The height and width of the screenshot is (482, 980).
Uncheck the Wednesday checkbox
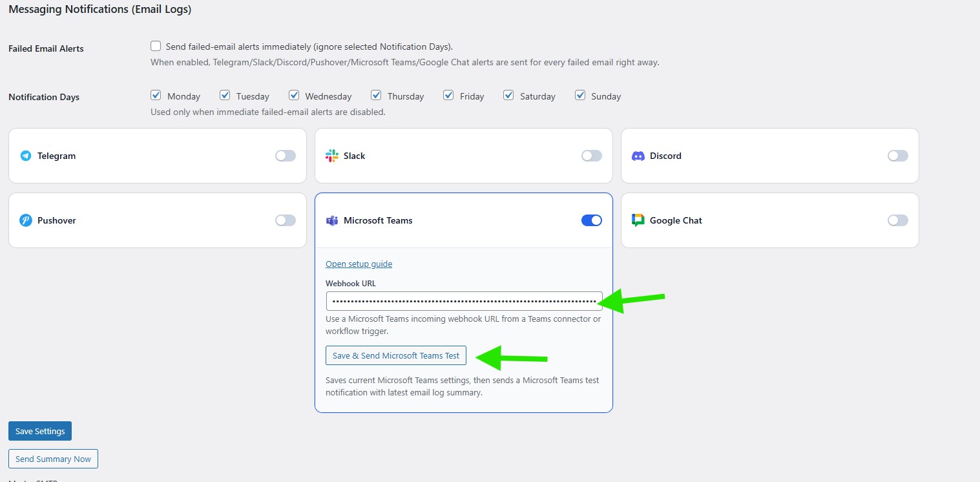(x=294, y=95)
